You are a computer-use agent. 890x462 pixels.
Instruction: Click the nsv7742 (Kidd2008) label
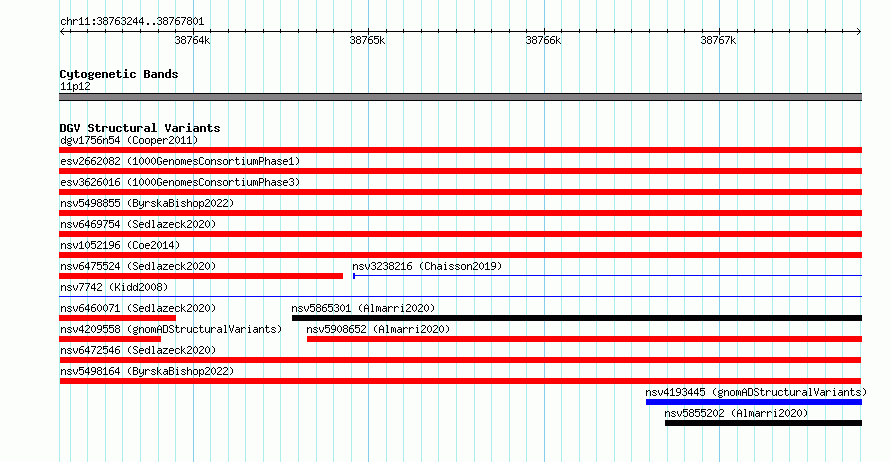114,287
